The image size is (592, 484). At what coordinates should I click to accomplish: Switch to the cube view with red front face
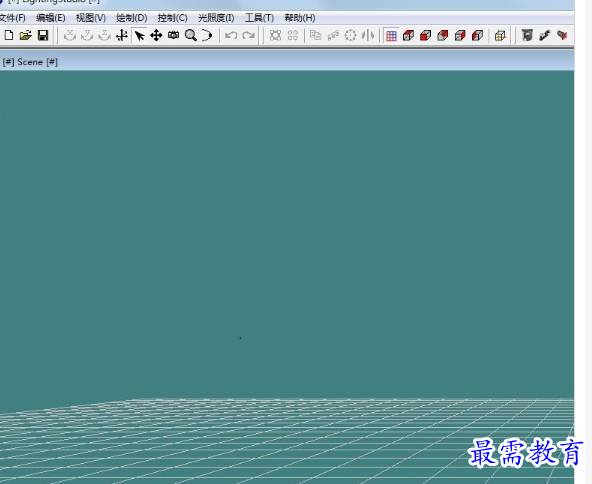click(426, 35)
